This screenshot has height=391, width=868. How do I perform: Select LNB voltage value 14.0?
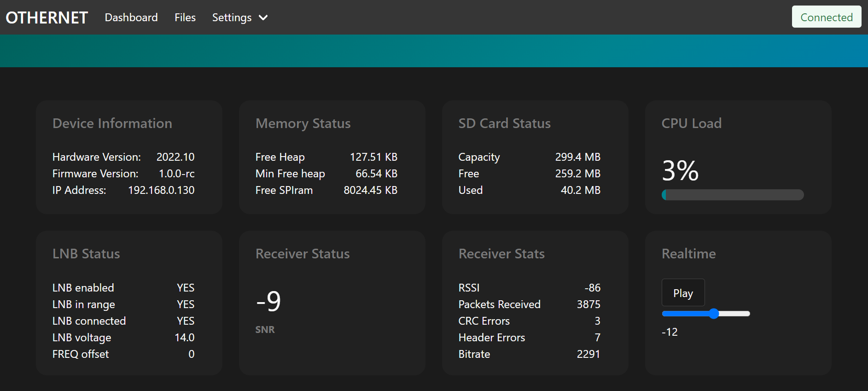(185, 338)
